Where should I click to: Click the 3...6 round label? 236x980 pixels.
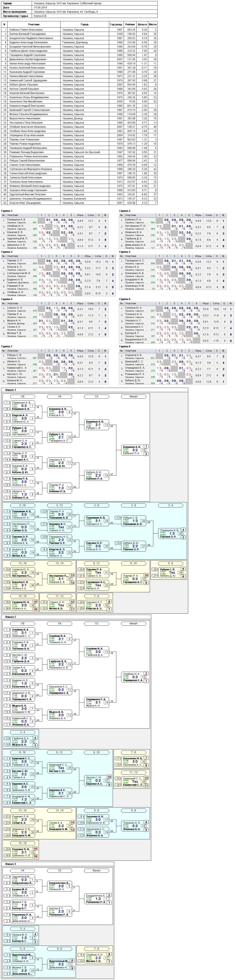click(x=133, y=506)
